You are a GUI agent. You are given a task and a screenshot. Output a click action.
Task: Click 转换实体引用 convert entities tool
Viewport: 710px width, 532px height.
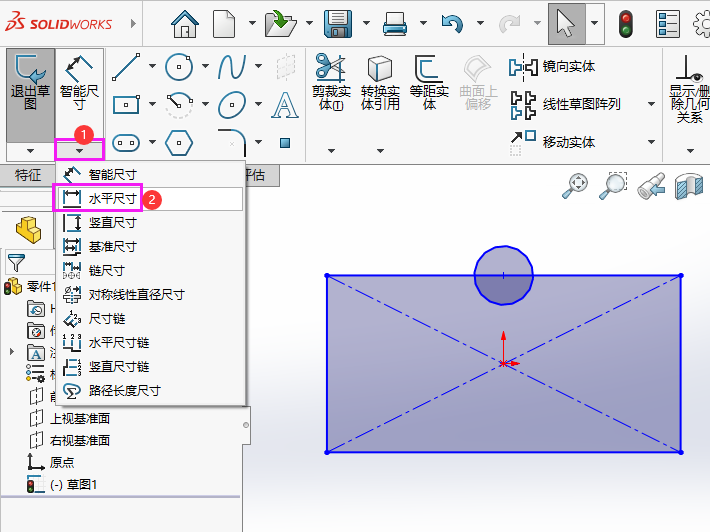pos(380,82)
